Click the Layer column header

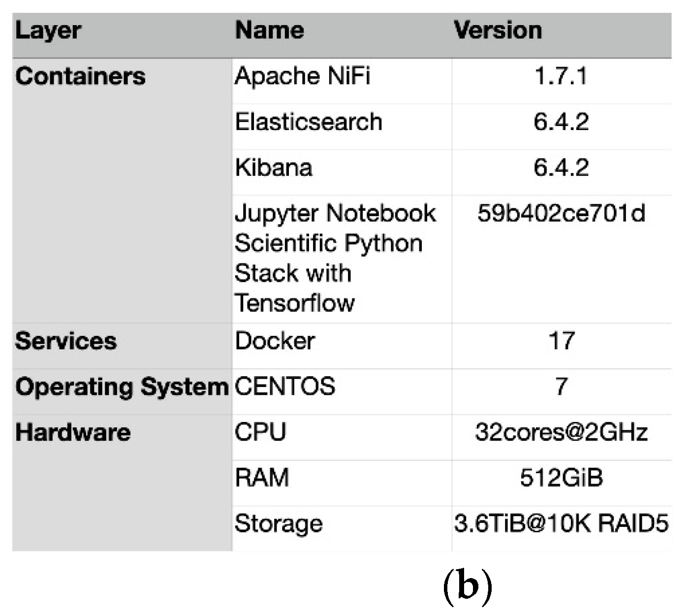click(48, 31)
